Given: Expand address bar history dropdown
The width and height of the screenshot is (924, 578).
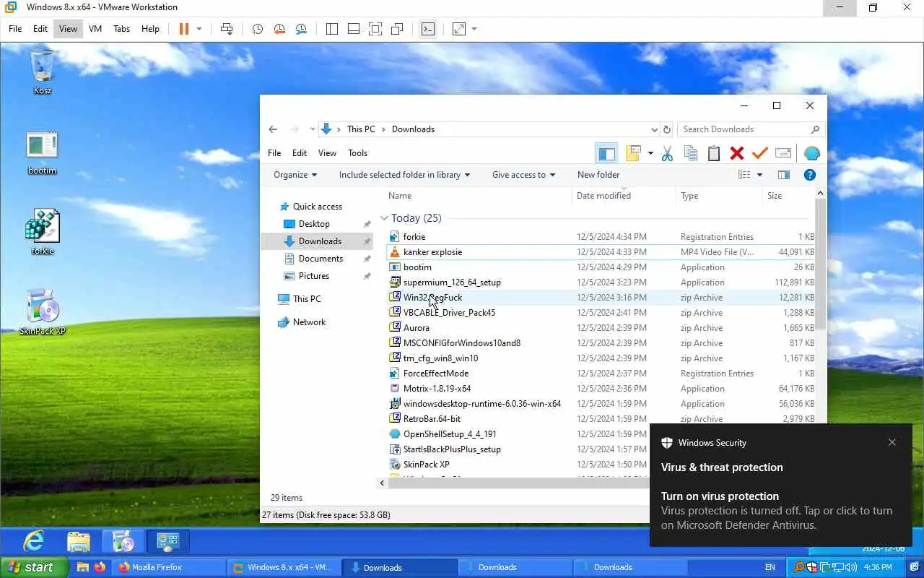Looking at the screenshot, I should coord(654,129).
